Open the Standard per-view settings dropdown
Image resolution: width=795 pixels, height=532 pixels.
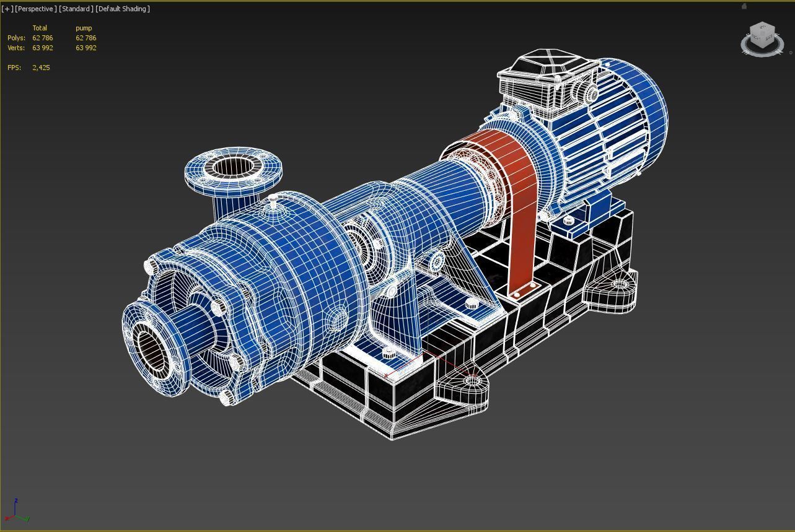point(76,9)
